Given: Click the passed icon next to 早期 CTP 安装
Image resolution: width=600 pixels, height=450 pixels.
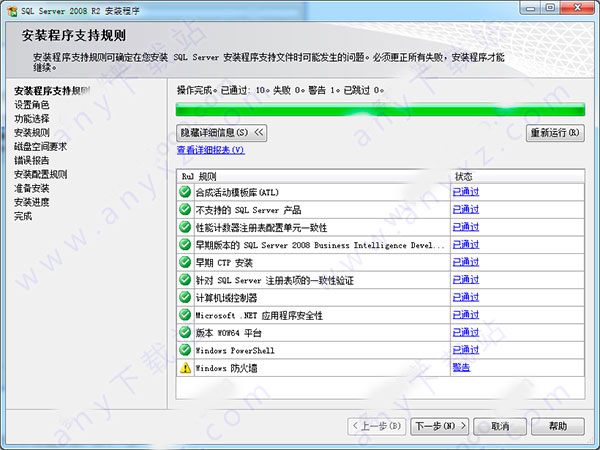Looking at the screenshot, I should [x=184, y=262].
